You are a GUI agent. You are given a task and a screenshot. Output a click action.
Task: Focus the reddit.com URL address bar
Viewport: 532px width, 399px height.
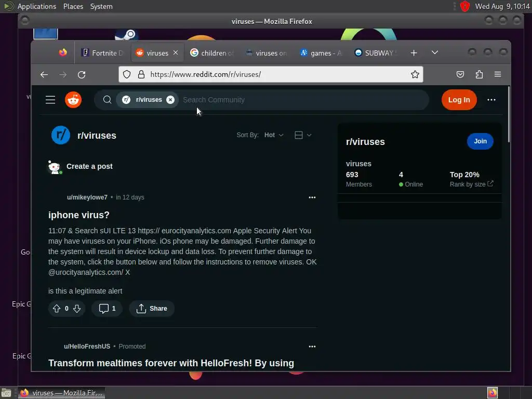point(271,74)
